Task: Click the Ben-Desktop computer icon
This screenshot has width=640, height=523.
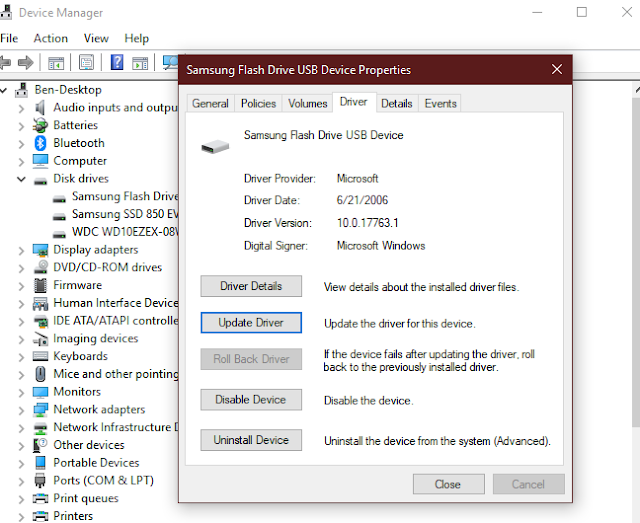Action: coord(21,90)
